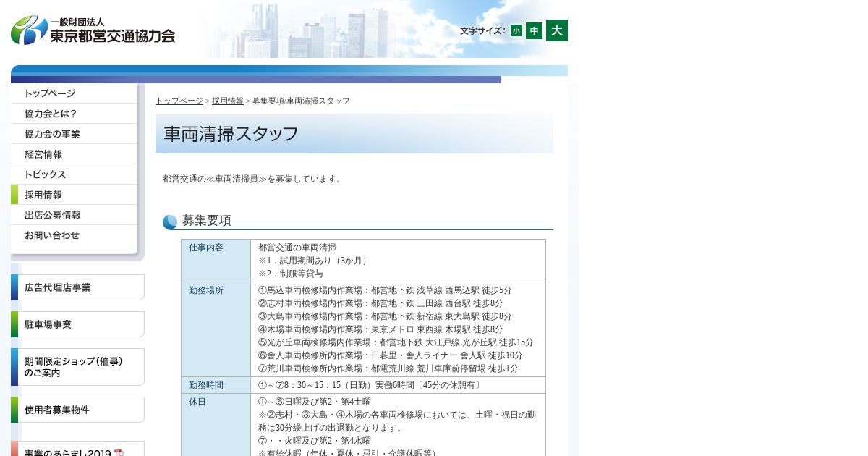Click the ※2．制服等貸与 note
Viewport: 868px width, 456px height.
pyautogui.click(x=291, y=274)
